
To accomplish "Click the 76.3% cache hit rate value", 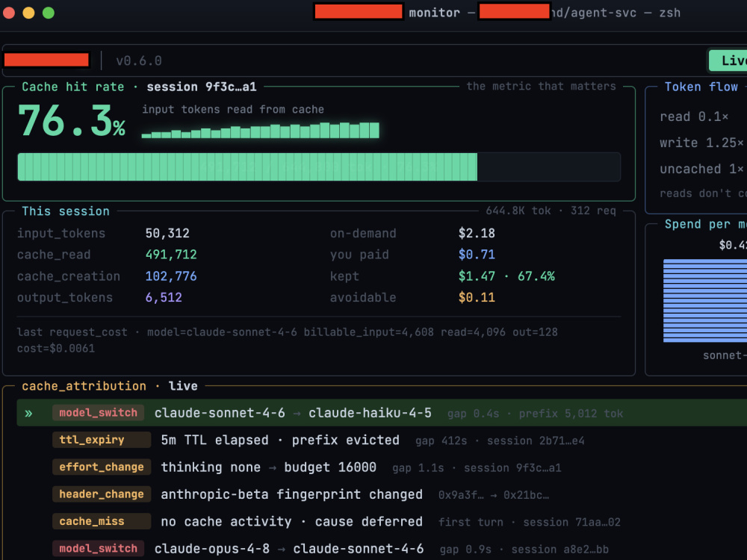I will click(x=72, y=121).
